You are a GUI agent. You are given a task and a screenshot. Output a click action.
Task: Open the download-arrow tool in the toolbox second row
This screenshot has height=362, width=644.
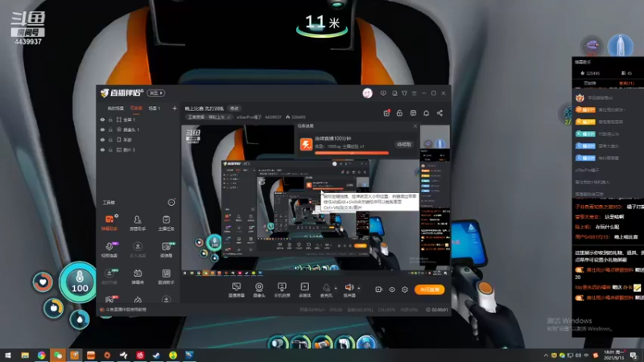pyautogui.click(x=137, y=249)
